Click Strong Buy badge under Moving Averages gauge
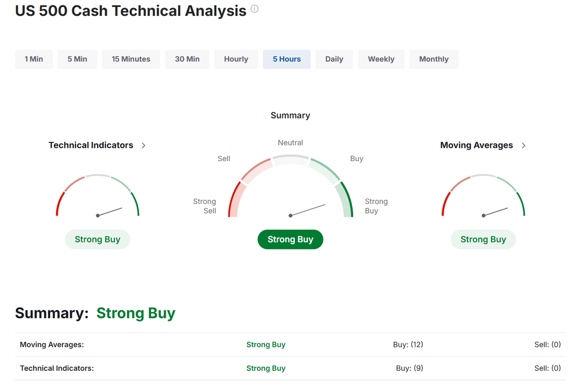The height and width of the screenshot is (392, 583). pyautogui.click(x=483, y=239)
